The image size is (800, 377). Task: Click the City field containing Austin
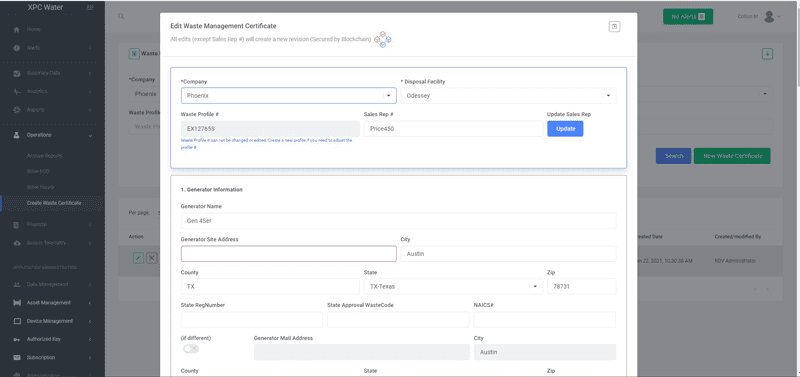click(509, 254)
